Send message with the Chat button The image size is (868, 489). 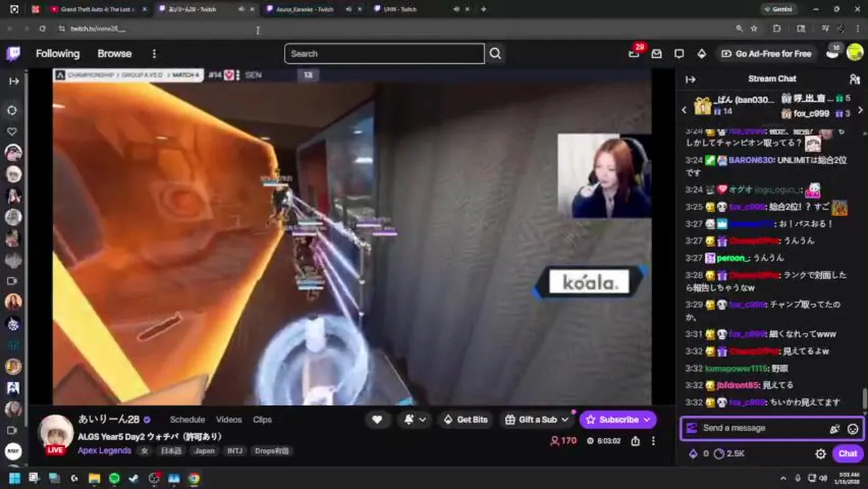point(848,454)
